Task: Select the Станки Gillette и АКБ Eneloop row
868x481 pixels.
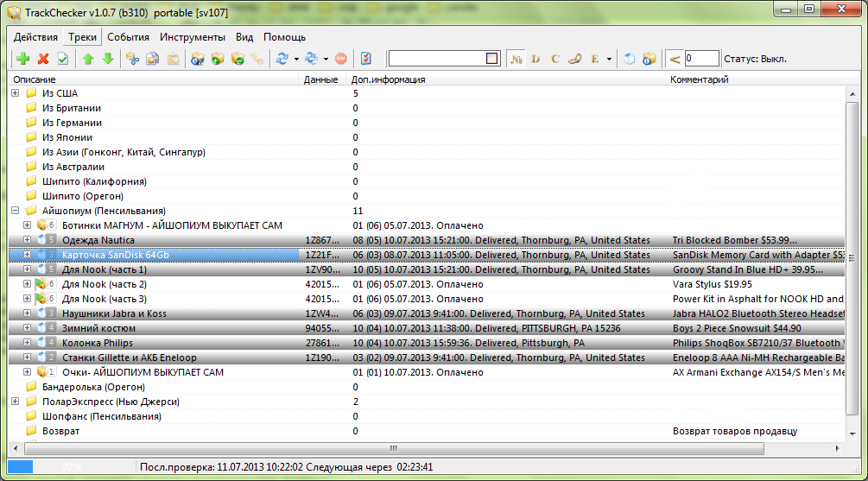Action: point(427,358)
